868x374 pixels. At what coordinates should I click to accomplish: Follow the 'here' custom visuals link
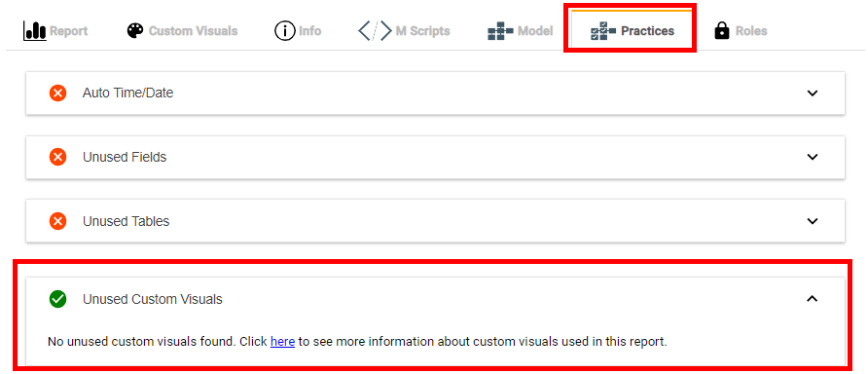(x=282, y=342)
